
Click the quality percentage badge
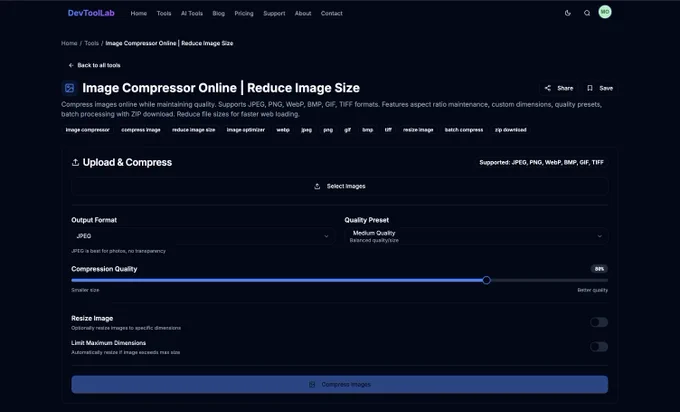coord(599,269)
